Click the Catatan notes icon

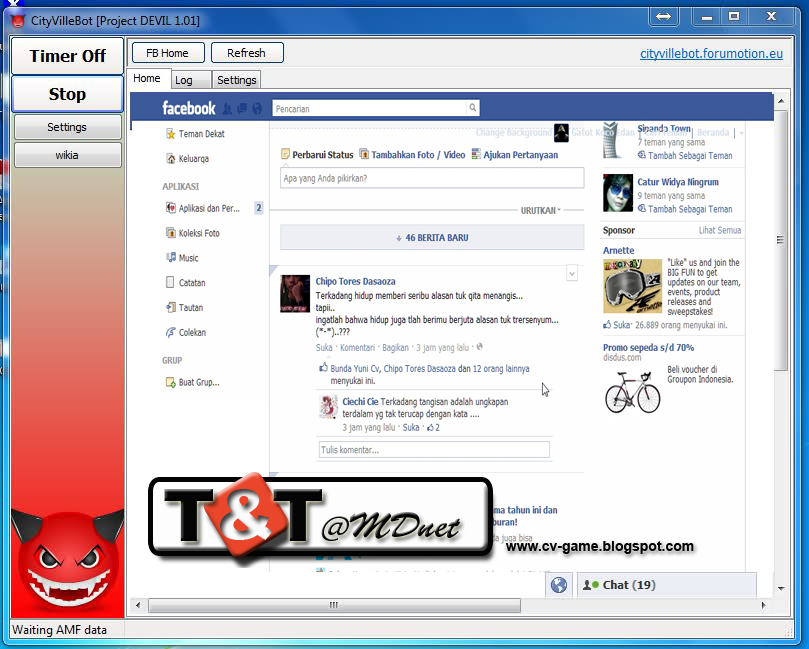pyautogui.click(x=170, y=282)
